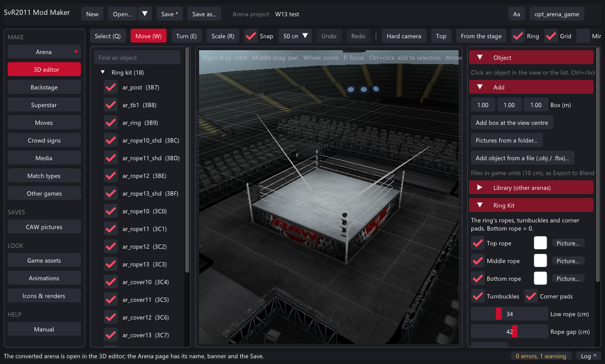Viewport: 605px width, 364px height.
Task: Switch to the Scale (R) tool
Action: [223, 36]
